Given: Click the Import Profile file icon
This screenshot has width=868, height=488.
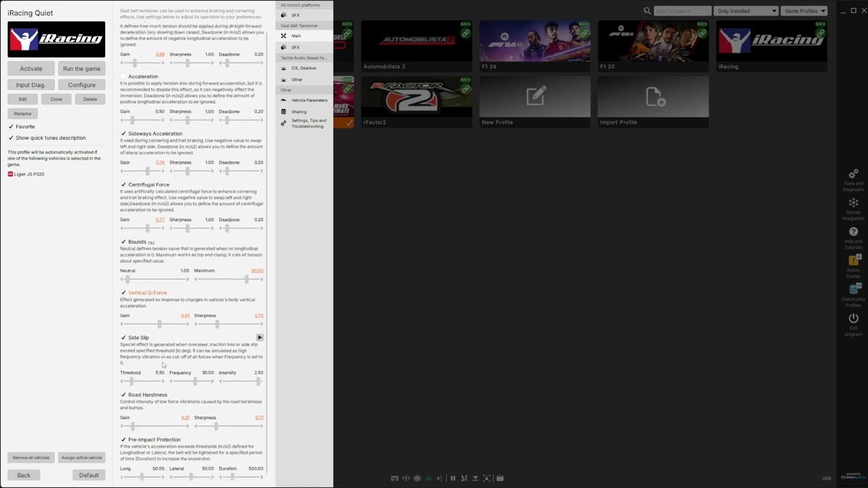Looking at the screenshot, I should (x=656, y=97).
